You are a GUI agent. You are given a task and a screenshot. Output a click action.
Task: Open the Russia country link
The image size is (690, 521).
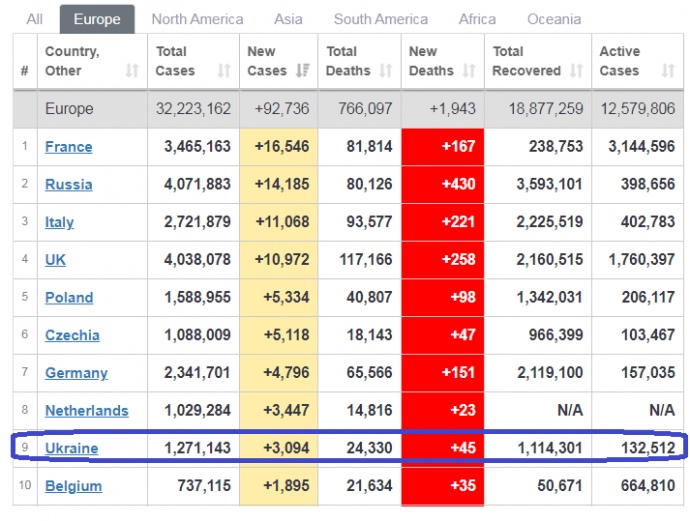[x=68, y=185]
